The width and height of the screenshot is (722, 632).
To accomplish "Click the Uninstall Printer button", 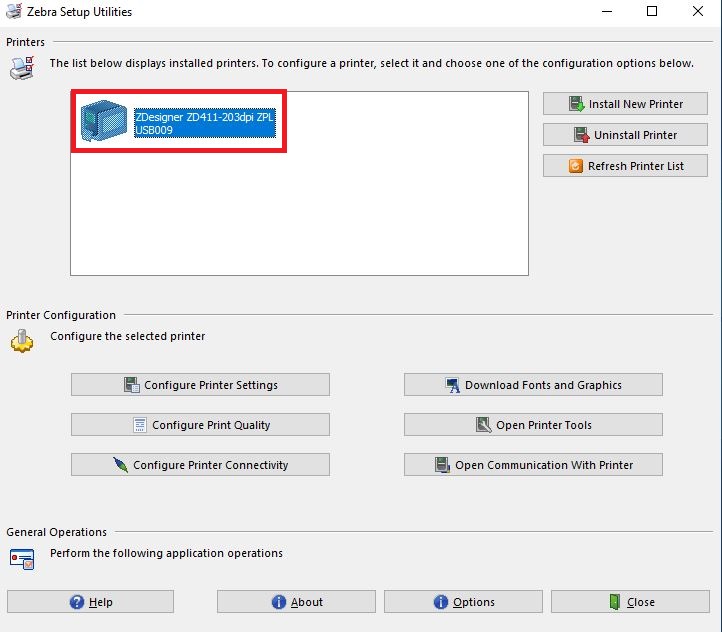I will 625,134.
